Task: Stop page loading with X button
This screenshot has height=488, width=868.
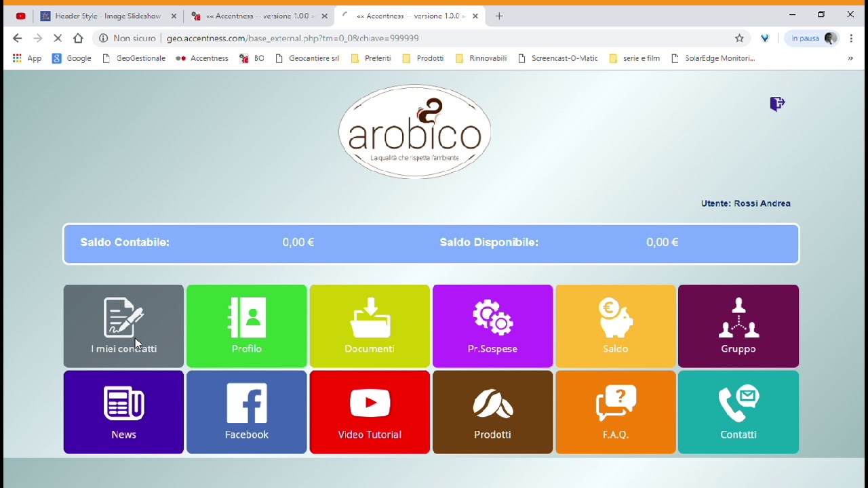Action: pyautogui.click(x=58, y=38)
